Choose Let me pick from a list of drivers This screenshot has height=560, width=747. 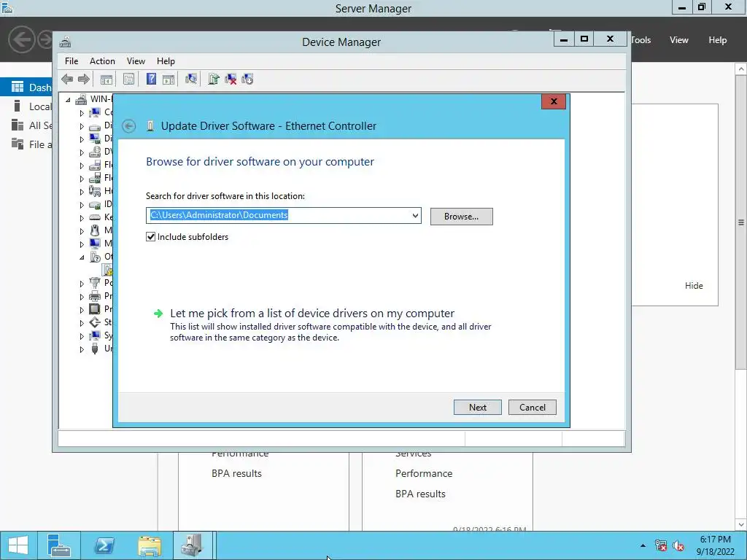point(312,314)
